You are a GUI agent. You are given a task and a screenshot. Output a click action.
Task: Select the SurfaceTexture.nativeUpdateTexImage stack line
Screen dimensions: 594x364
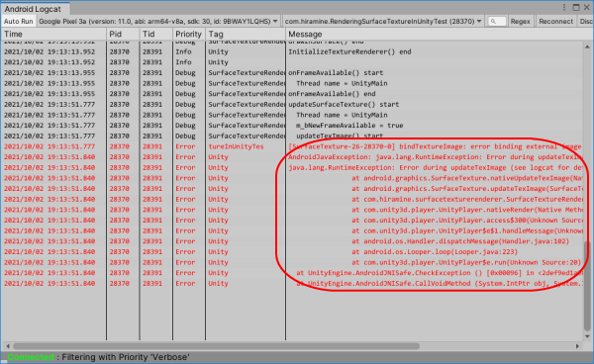(x=467, y=178)
